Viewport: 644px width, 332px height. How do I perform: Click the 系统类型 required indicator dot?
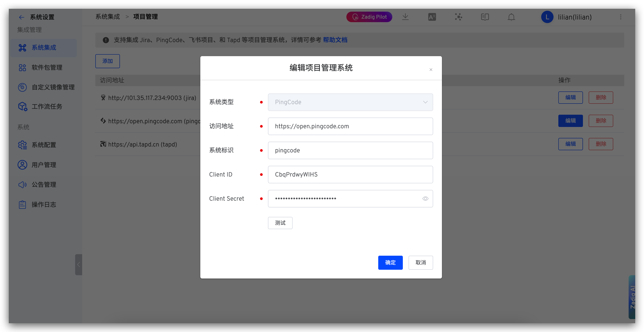(x=262, y=102)
